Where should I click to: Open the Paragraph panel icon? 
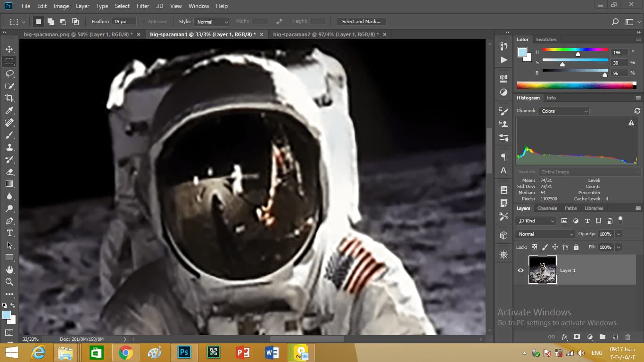click(504, 157)
